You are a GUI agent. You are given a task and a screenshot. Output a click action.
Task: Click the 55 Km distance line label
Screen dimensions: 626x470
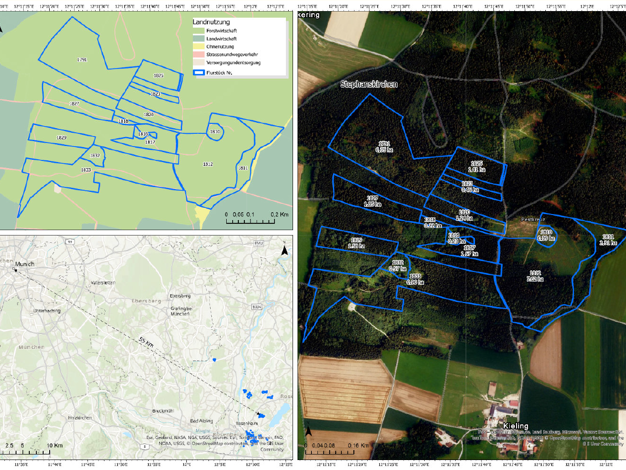pyautogui.click(x=146, y=342)
